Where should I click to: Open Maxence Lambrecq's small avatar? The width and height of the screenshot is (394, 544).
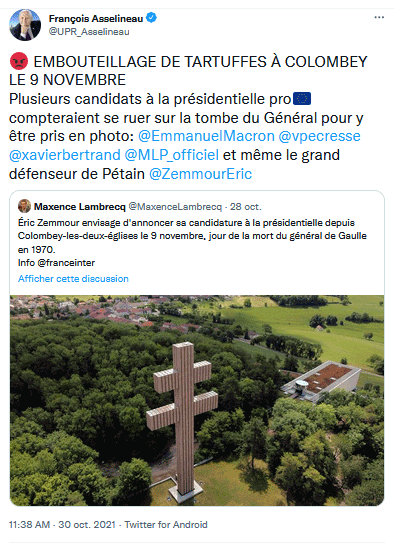tap(25, 206)
